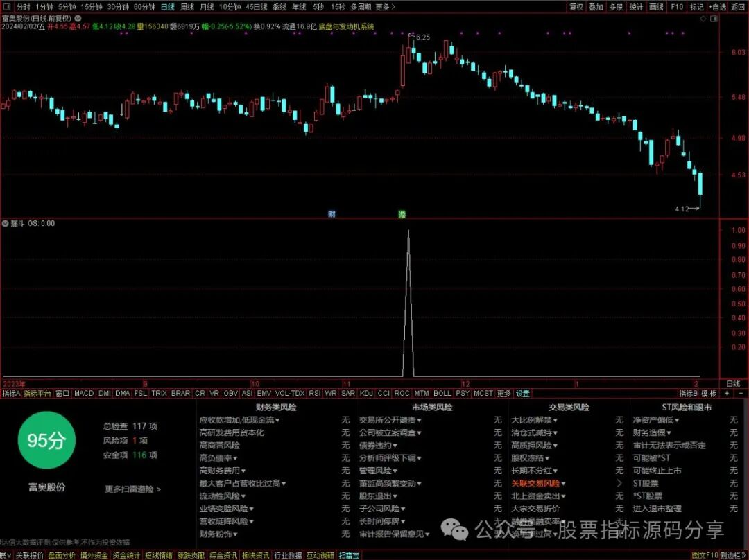The height and width of the screenshot is (560, 749).
Task: Open the 关联报价 bottom tab
Action: [29, 555]
